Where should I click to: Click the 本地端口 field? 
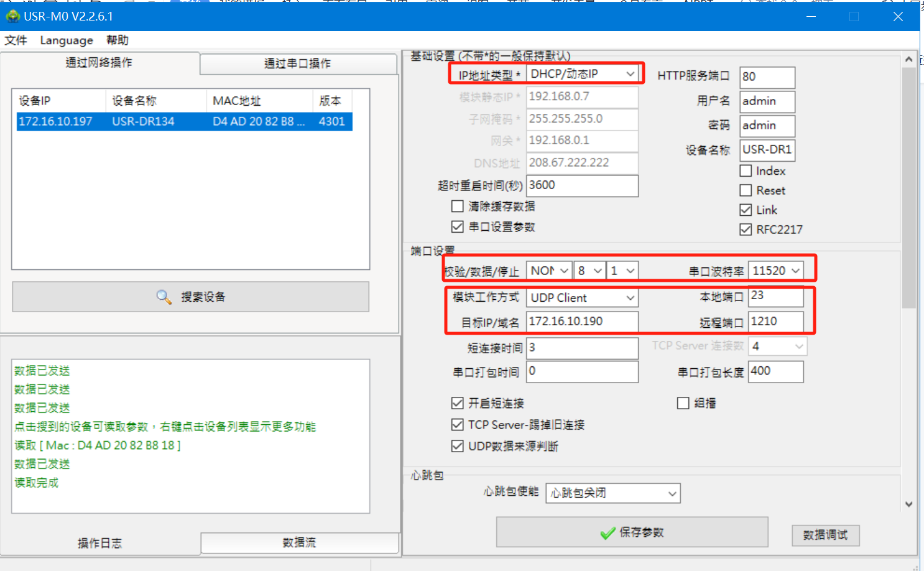775,296
